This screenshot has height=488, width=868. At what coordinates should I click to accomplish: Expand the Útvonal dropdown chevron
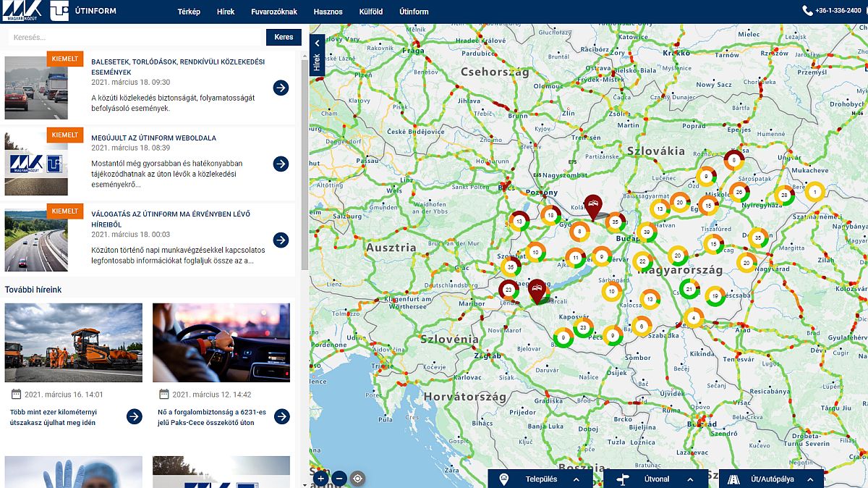689,479
